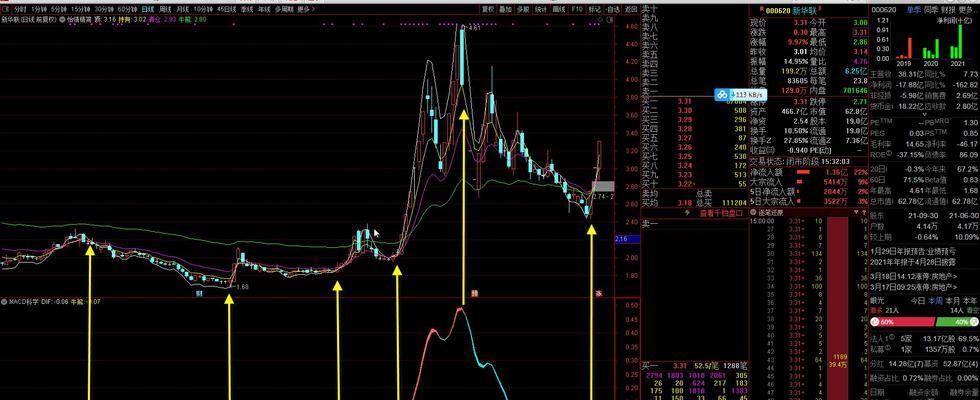Switch to the 周线 weekly chart

(x=166, y=9)
